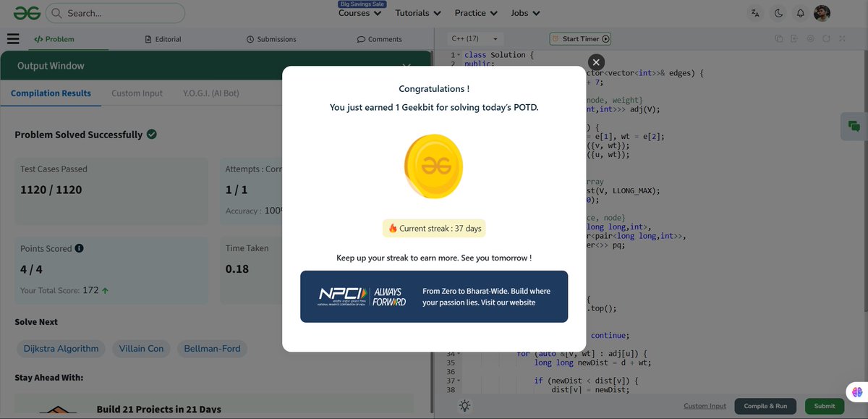
Task: Click the Big Savings Sale badge
Action: tap(362, 4)
